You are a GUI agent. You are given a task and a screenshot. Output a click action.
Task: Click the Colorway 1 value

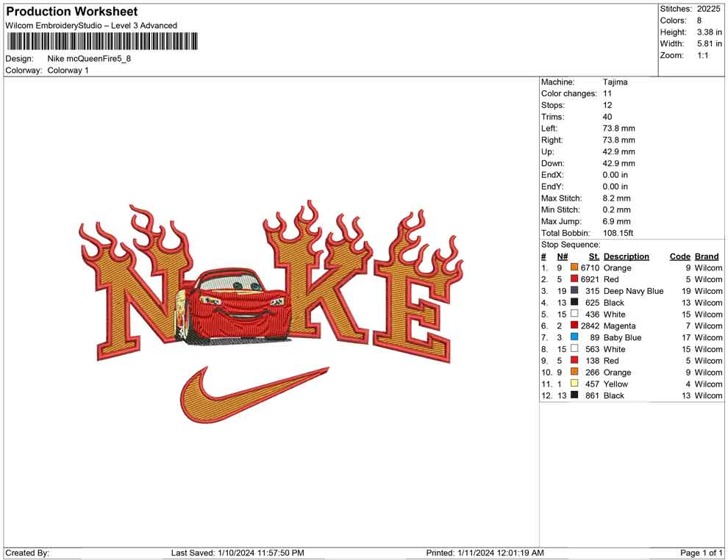pos(68,71)
